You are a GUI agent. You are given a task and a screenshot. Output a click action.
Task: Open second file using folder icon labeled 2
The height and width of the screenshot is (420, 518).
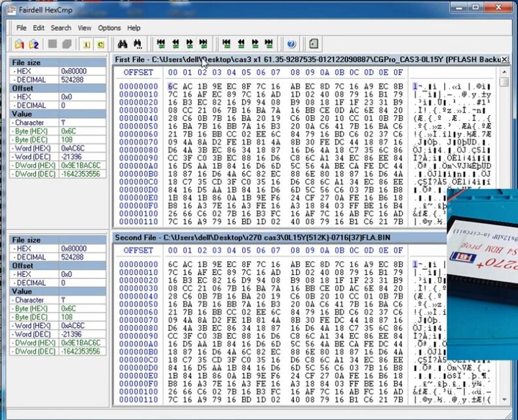33,44
